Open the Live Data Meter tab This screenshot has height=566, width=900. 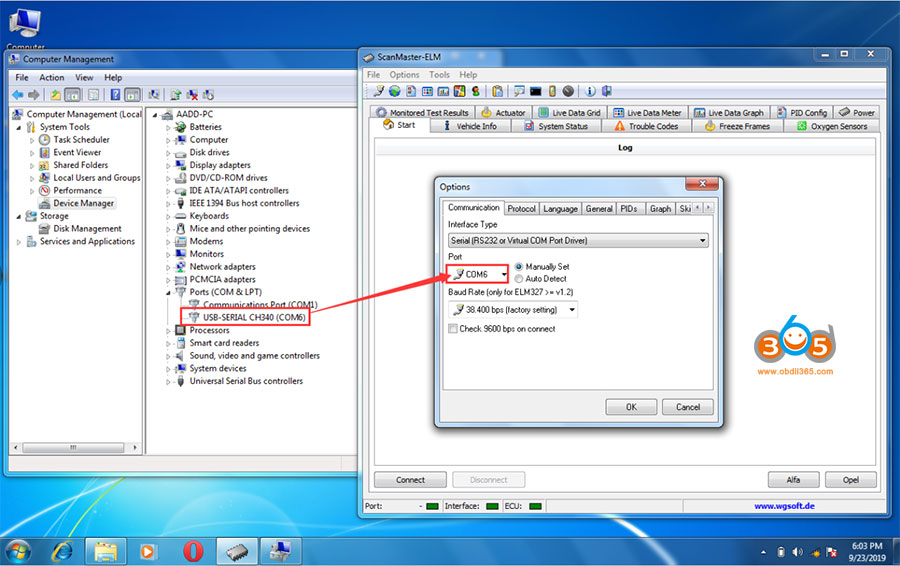(647, 113)
